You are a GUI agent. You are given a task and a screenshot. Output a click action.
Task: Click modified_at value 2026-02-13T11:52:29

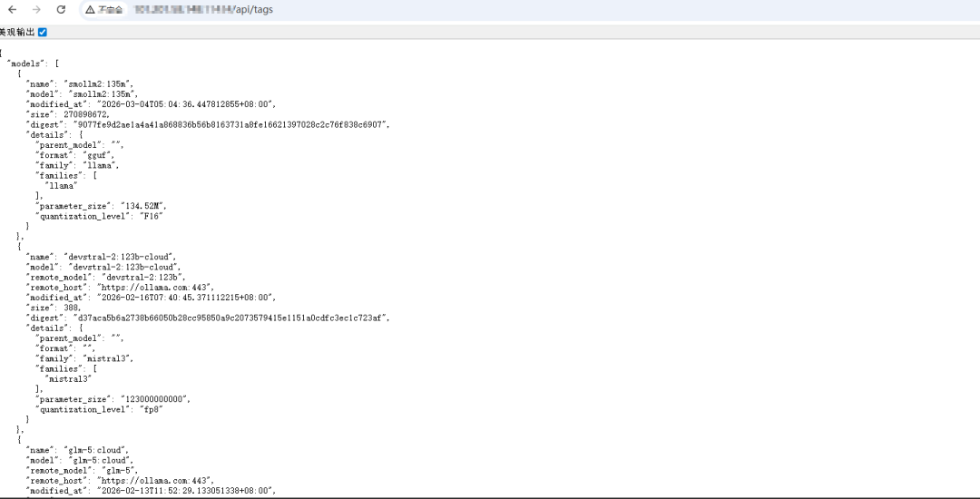point(186,491)
